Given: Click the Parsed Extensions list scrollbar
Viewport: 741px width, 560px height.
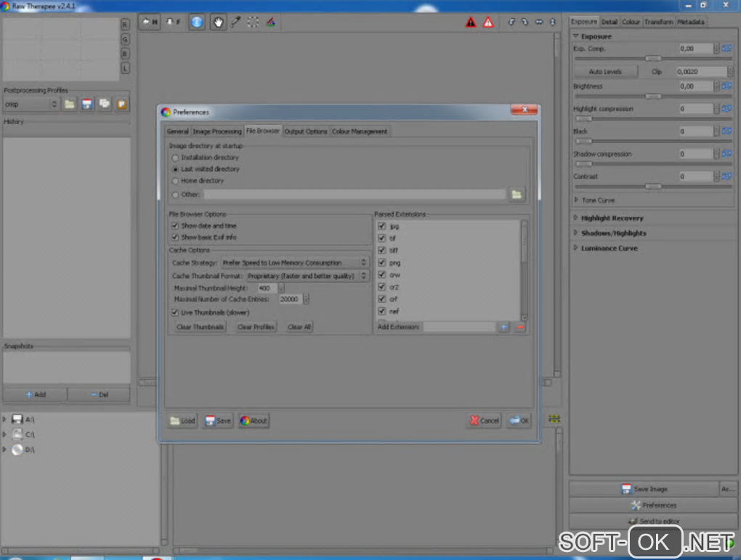Looking at the screenshot, I should click(x=524, y=270).
